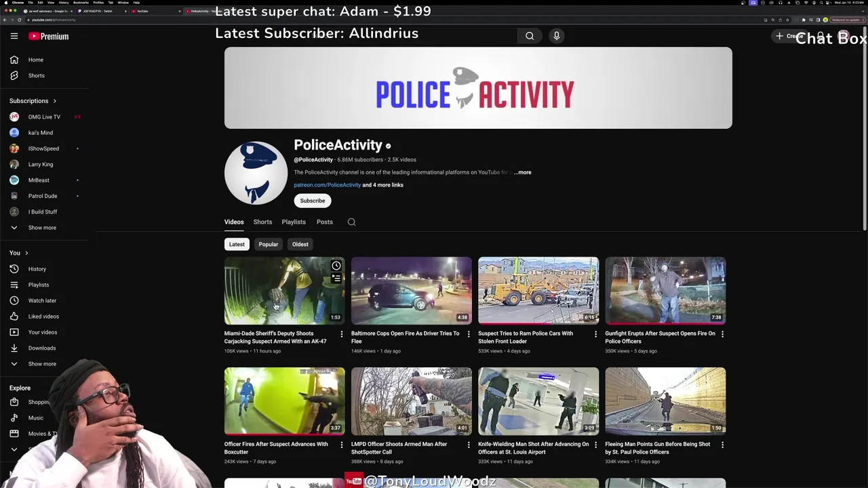This screenshot has width=868, height=488.
Task: Open options for LMPD Officer video
Action: point(468,445)
